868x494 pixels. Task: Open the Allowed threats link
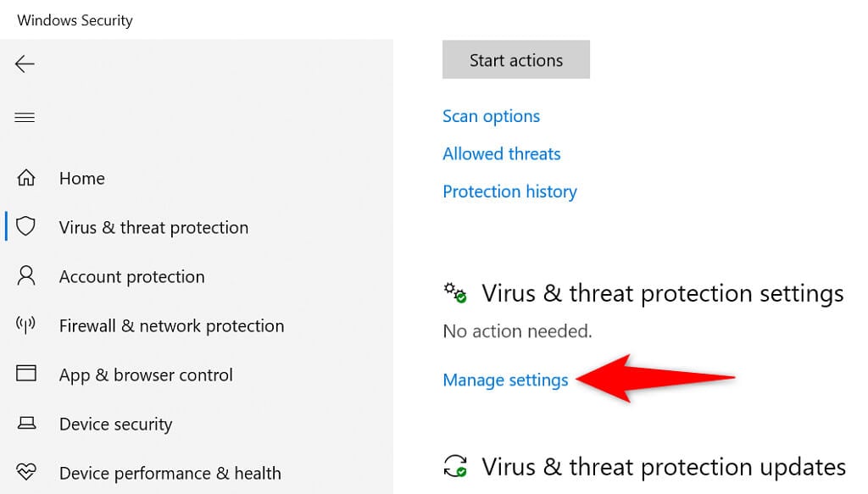click(x=501, y=153)
